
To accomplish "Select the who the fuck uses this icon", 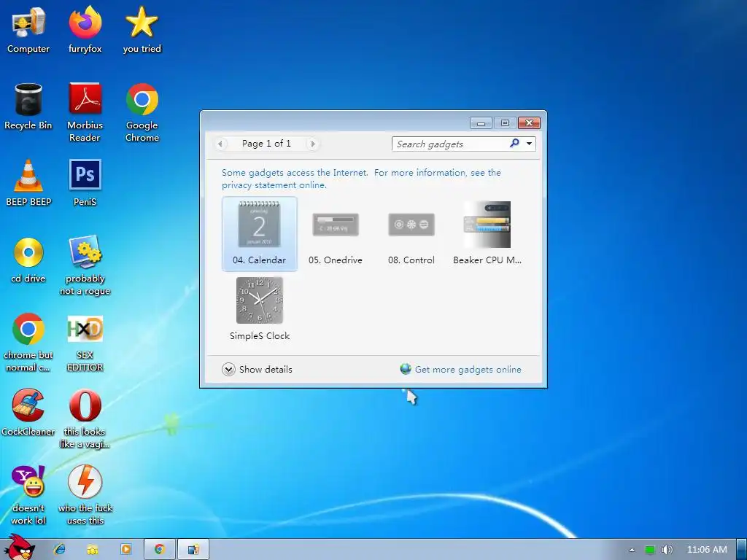I will 85,495.
